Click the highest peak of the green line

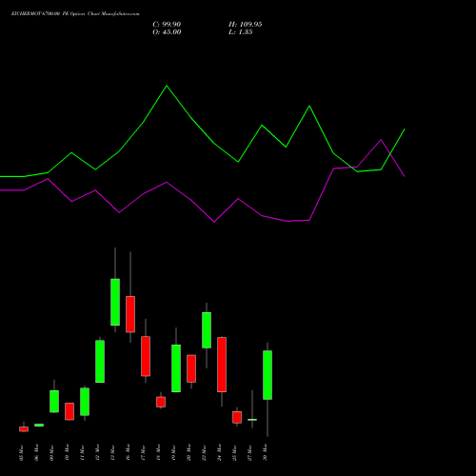pos(167,86)
